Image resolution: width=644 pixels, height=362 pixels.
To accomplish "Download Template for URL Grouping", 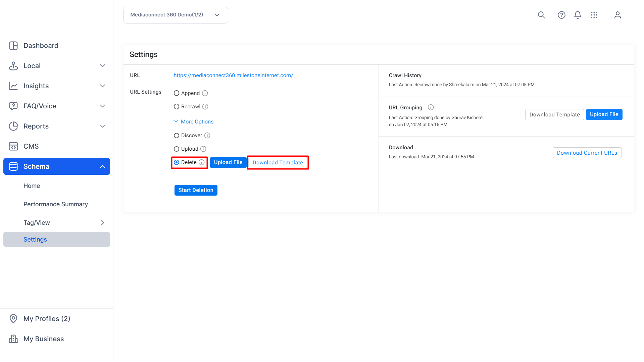I will click(555, 114).
